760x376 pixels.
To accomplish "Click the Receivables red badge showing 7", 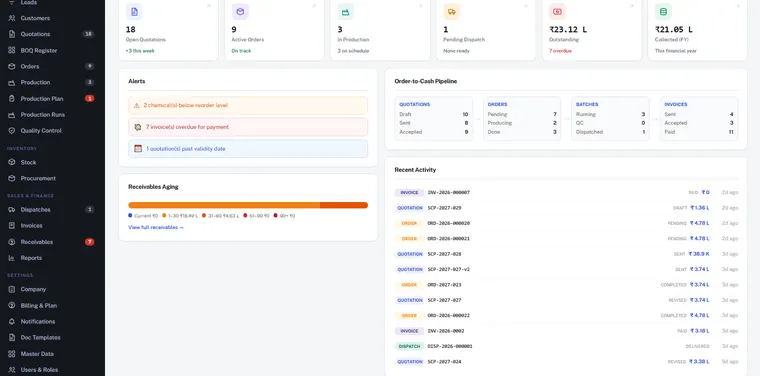I will click(90, 242).
